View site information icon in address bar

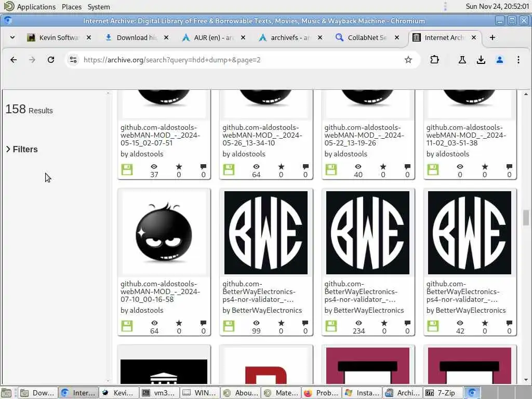73,60
